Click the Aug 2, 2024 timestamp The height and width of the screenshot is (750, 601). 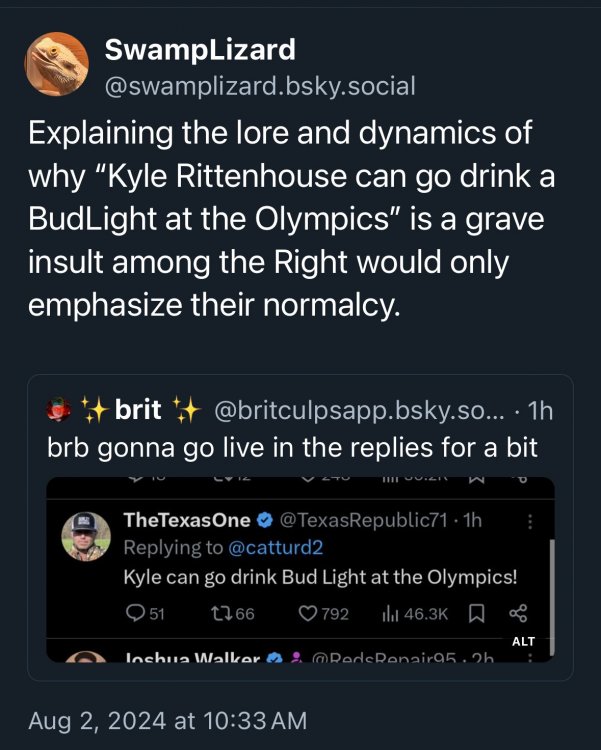(167, 720)
